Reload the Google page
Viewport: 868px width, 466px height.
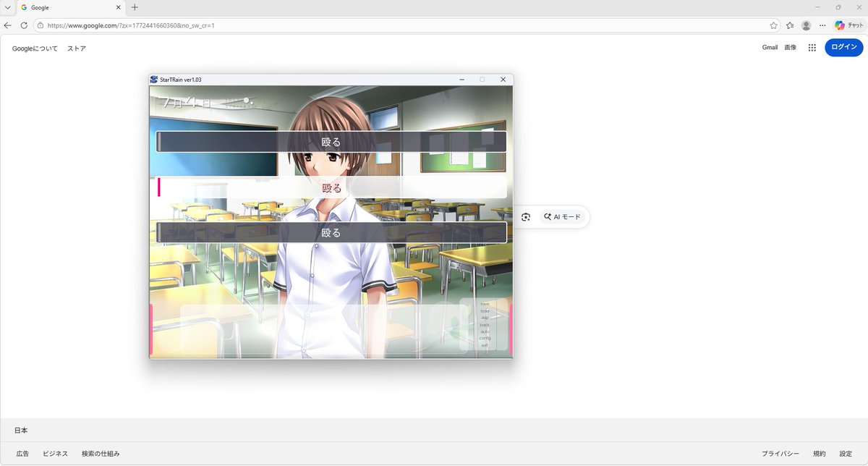24,25
